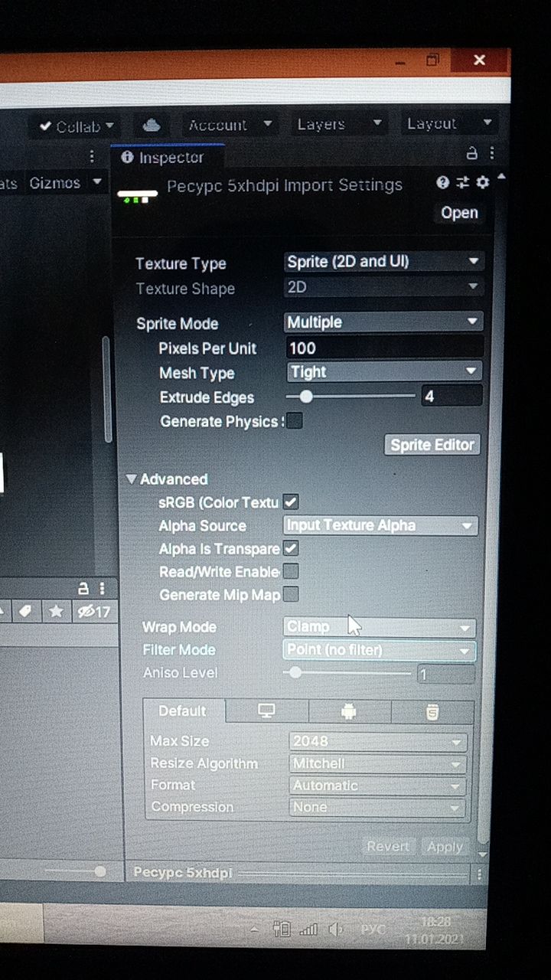Open import settings help icon
The image size is (551, 980).
[x=442, y=182]
